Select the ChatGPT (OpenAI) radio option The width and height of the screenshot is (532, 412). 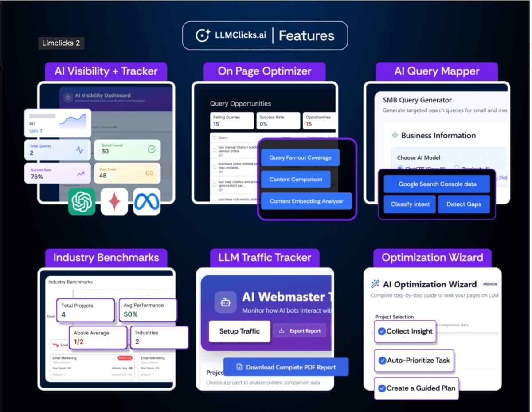400,168
